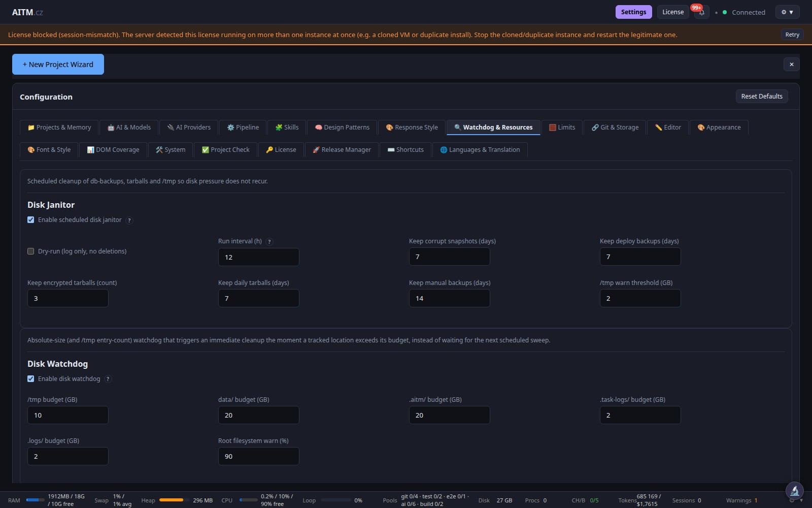
Task: Switch to the Limits tab
Action: pos(562,128)
